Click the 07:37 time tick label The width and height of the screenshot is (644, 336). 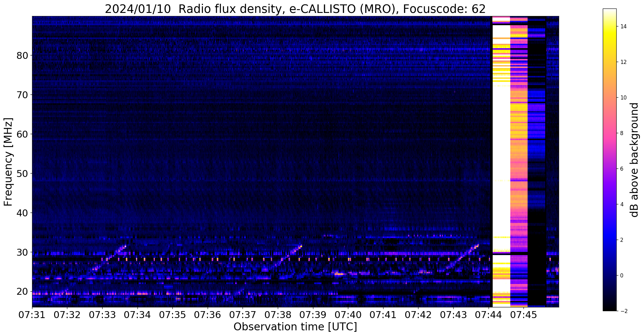[243, 315]
